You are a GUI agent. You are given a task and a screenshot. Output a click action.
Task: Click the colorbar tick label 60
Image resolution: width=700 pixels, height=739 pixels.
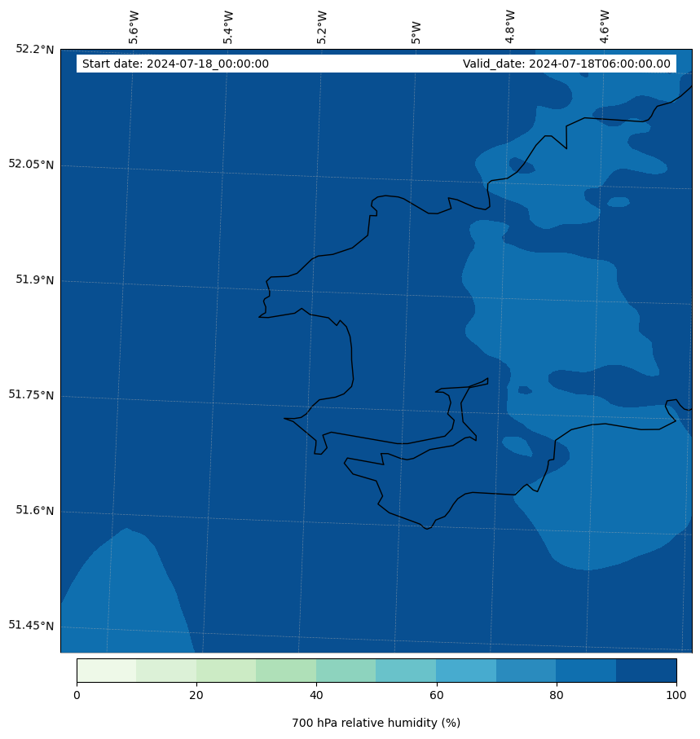[437, 695]
